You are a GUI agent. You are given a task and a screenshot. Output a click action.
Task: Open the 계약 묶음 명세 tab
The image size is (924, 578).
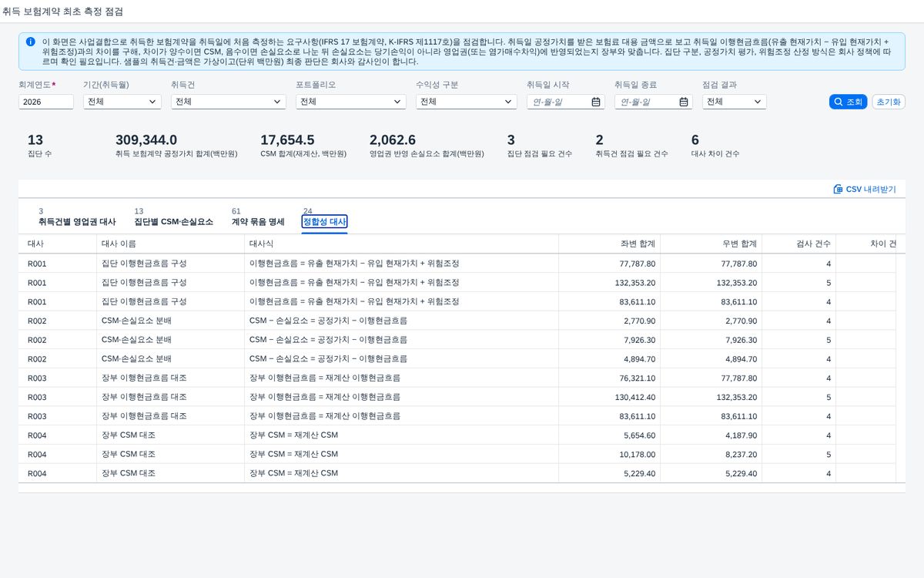[x=258, y=217]
